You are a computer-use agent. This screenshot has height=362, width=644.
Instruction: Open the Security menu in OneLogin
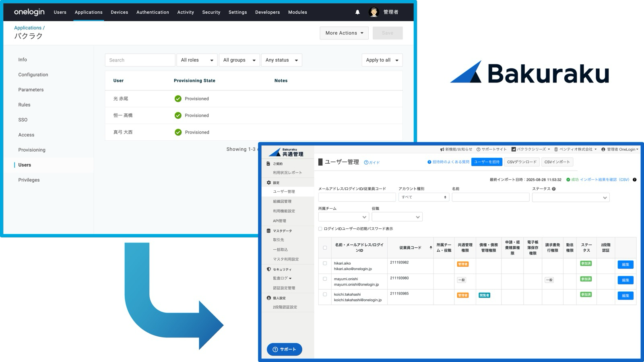211,12
